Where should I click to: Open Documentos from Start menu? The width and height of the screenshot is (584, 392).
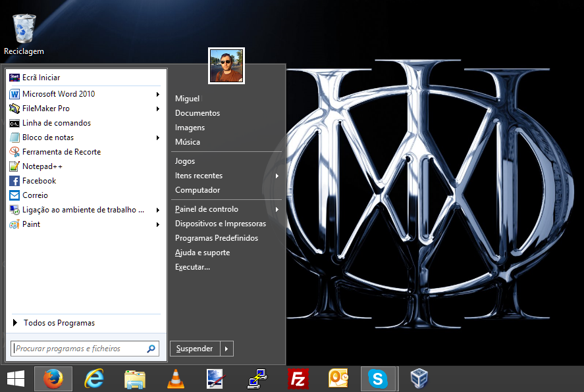click(198, 113)
